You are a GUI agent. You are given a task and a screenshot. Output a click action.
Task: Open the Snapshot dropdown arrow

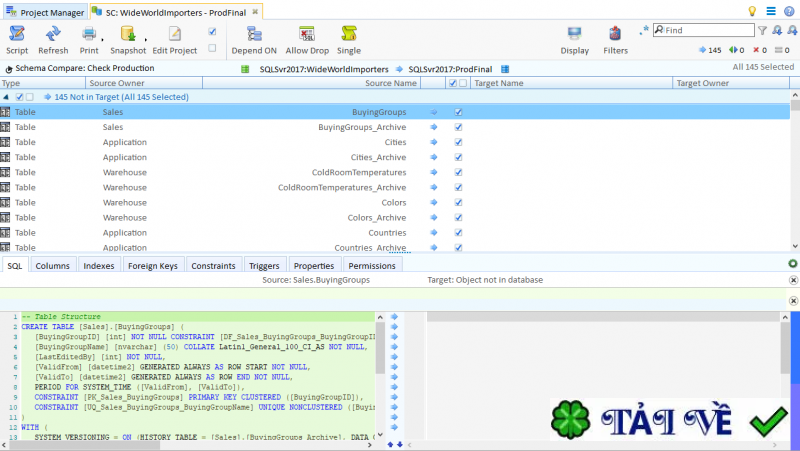coord(147,38)
